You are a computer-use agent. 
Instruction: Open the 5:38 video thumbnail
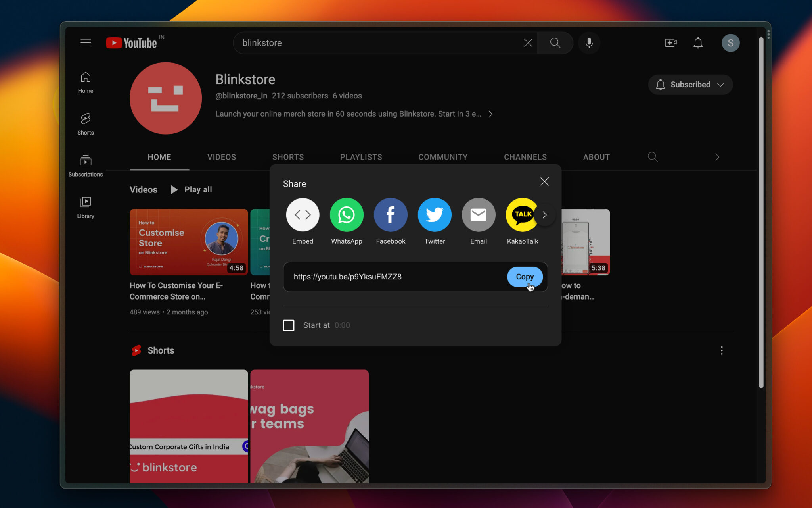coord(586,242)
